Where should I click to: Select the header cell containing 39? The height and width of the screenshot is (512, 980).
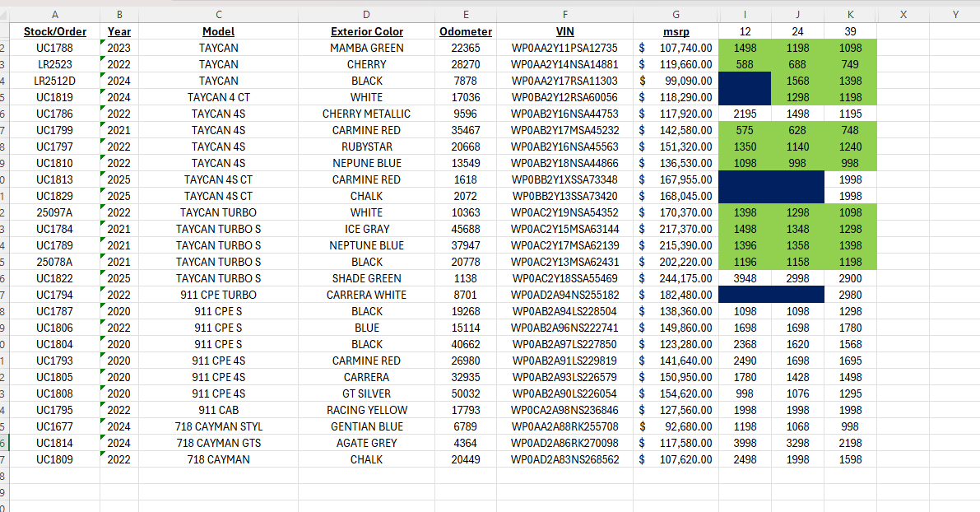pos(850,31)
